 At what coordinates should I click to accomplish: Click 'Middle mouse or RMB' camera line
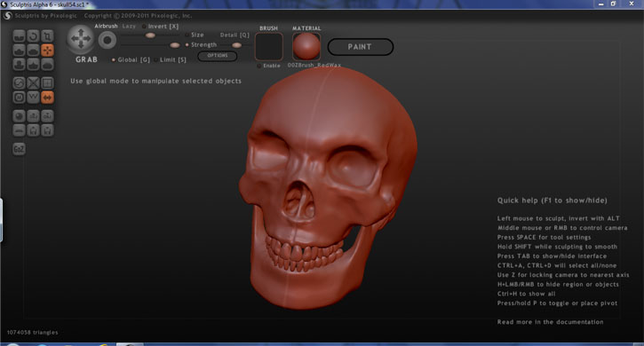tap(562, 228)
